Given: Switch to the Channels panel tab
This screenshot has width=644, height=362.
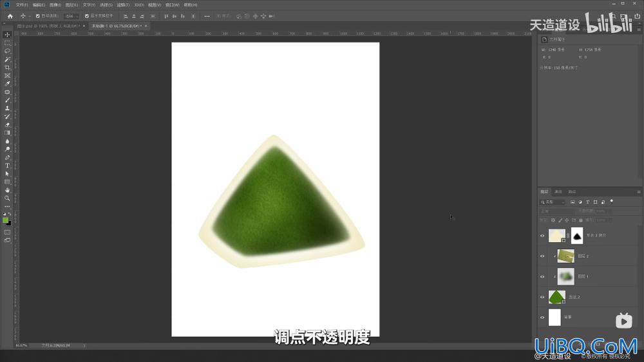Looking at the screenshot, I should (x=558, y=192).
